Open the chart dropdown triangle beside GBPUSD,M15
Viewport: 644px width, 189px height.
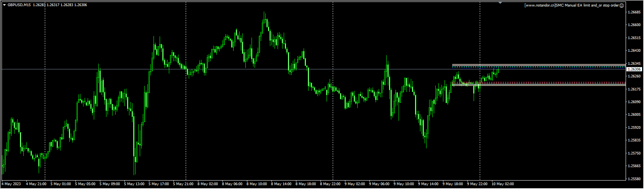pos(4,5)
